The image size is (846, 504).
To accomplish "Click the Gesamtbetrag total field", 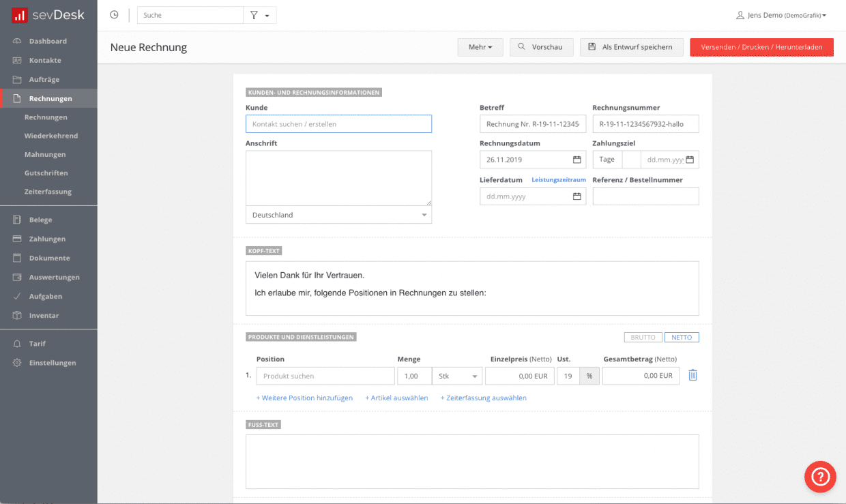I will tap(641, 376).
